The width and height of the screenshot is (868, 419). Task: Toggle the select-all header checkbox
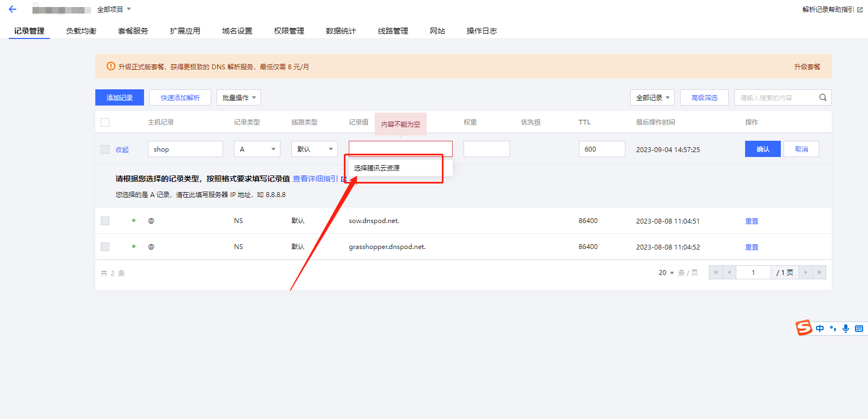tap(105, 122)
